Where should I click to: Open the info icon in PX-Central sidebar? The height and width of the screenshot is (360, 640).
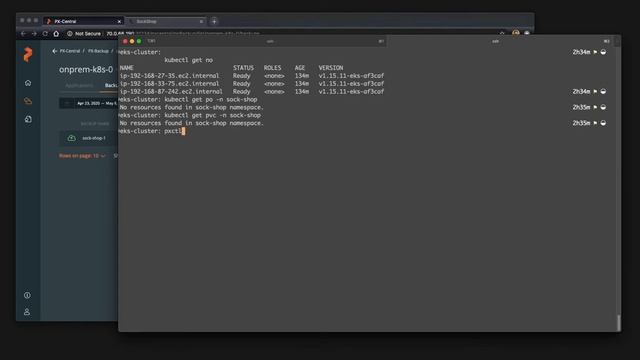pyautogui.click(x=27, y=295)
